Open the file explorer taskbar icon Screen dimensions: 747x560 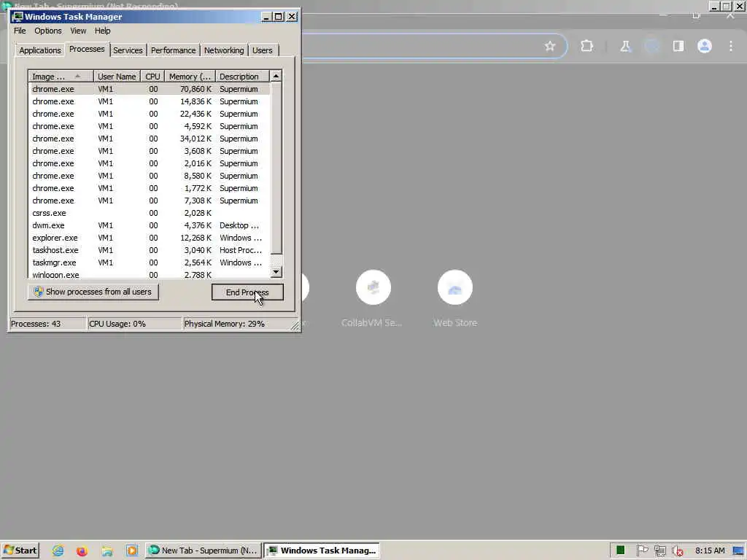(107, 551)
